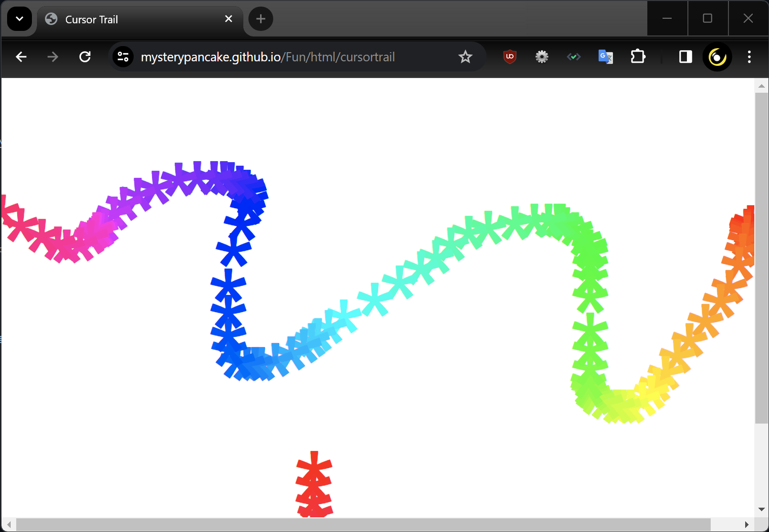The width and height of the screenshot is (769, 532).
Task: Minimize the browser window
Action: [667, 18]
